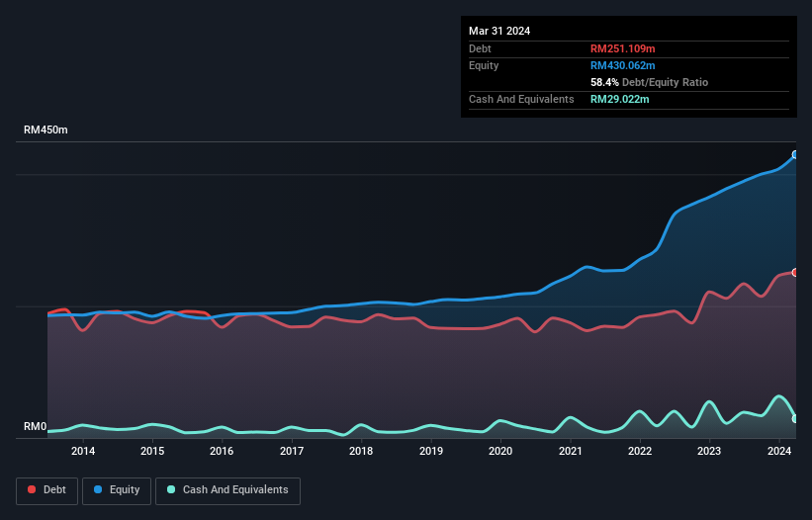
Task: Click the blue dot in the Equity legend
Action: (98, 489)
